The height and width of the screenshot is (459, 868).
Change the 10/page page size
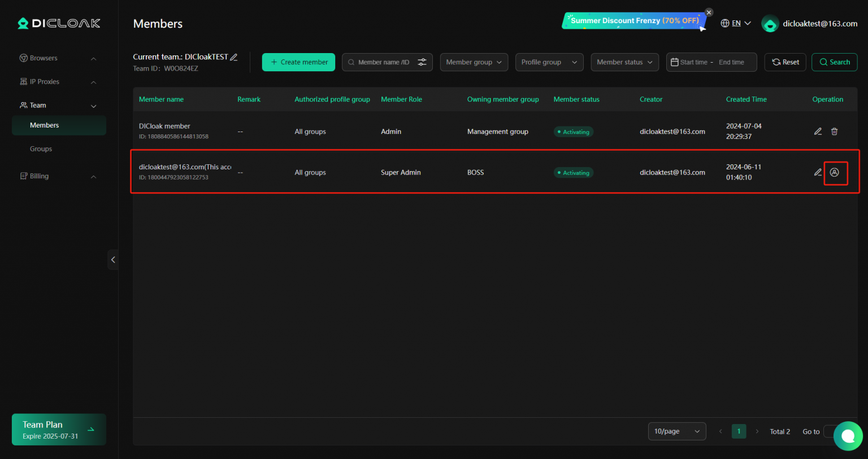pyautogui.click(x=676, y=431)
